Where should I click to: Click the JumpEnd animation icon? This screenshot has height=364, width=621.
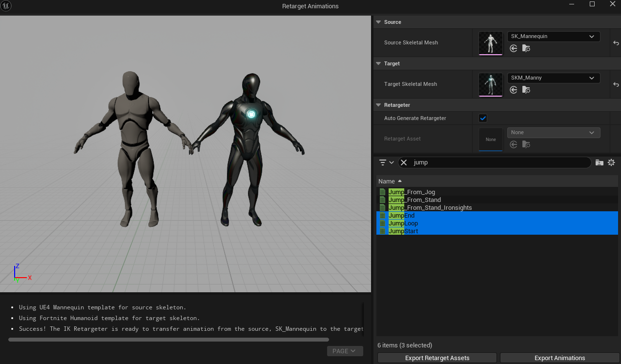[x=383, y=216]
